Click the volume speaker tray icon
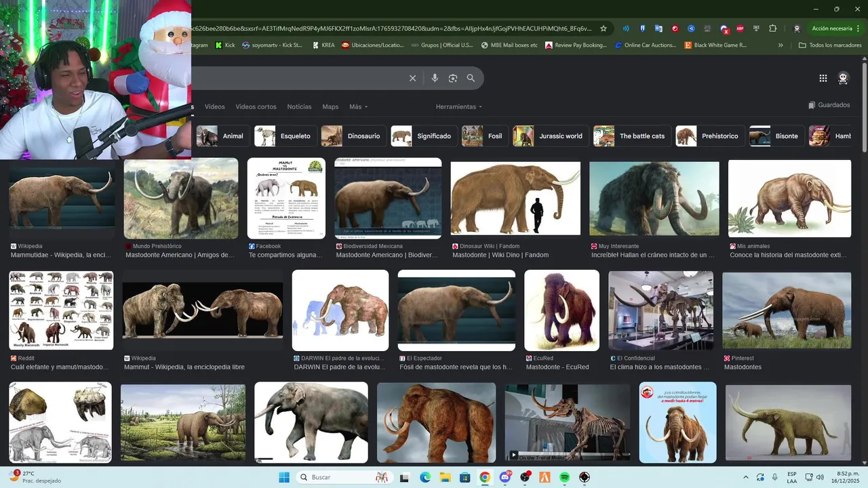868x488 pixels. coord(819,477)
